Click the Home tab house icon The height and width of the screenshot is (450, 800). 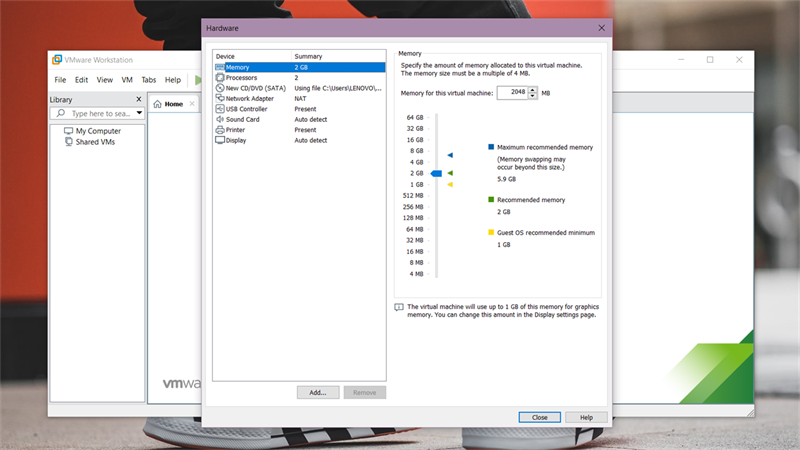[x=158, y=104]
